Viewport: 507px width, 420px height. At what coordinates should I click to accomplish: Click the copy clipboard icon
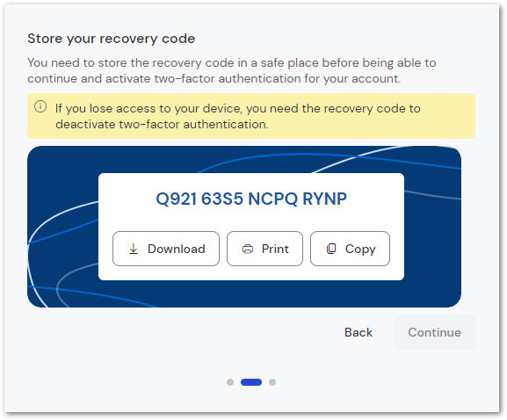331,249
